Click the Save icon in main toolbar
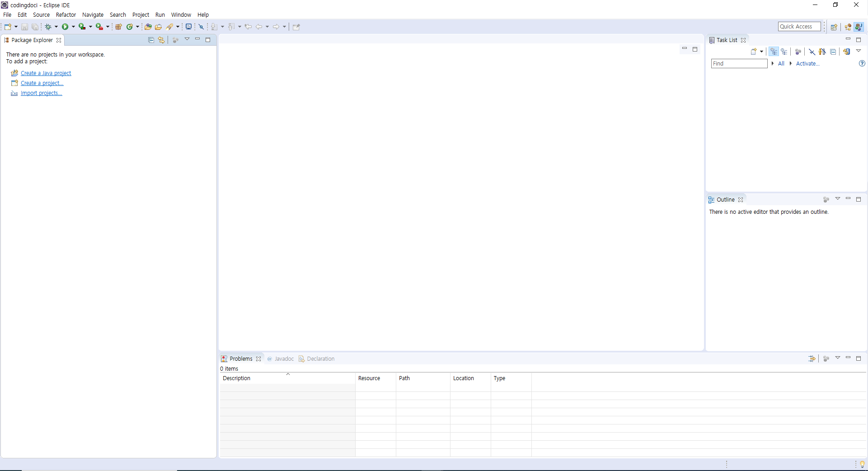Screen dimensions: 868x471 24,27
